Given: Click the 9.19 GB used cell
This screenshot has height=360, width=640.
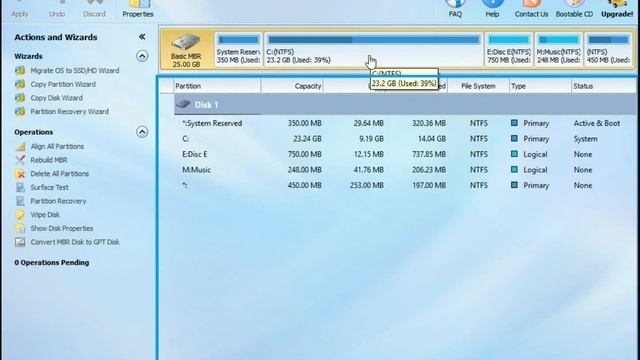Looking at the screenshot, I should click(371, 139).
